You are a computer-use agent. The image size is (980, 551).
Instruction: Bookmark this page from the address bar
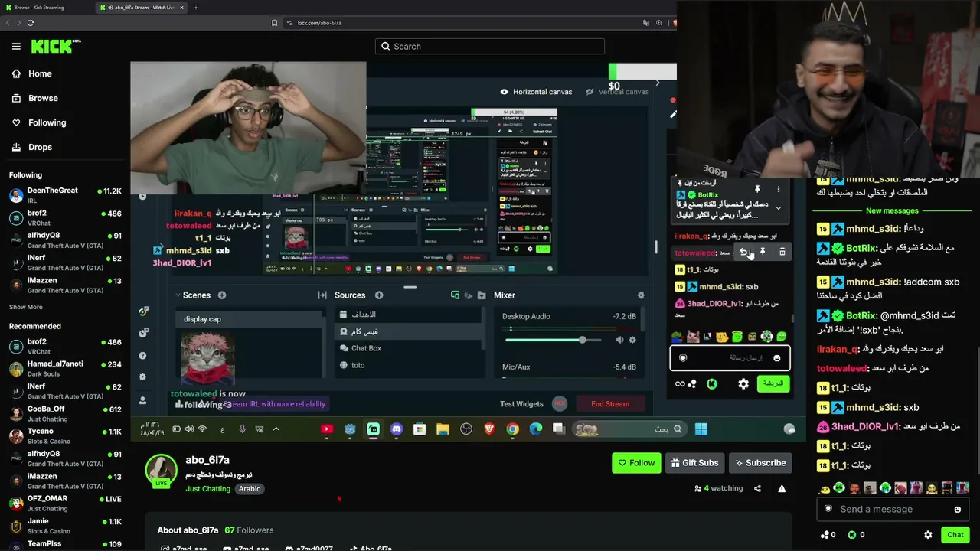[x=275, y=23]
